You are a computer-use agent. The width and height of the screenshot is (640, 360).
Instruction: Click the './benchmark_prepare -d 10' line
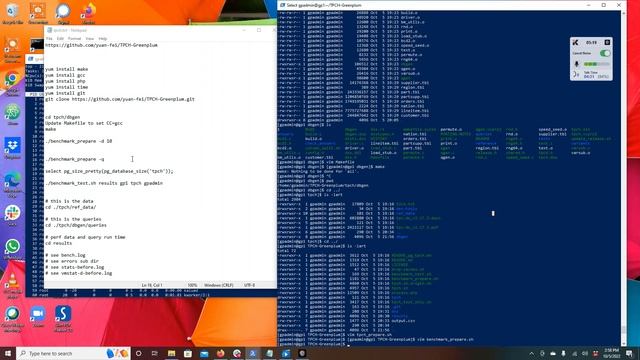click(78, 141)
